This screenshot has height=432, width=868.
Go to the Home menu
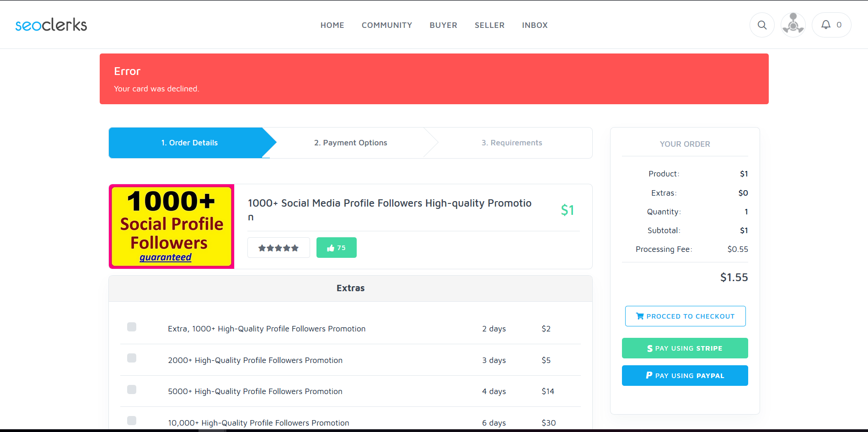tap(332, 25)
